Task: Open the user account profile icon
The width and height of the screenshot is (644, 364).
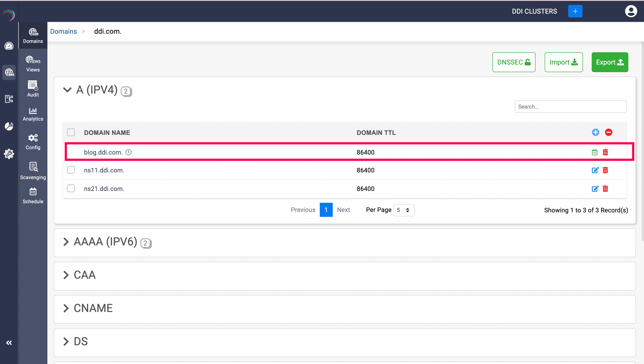Action: click(x=631, y=11)
